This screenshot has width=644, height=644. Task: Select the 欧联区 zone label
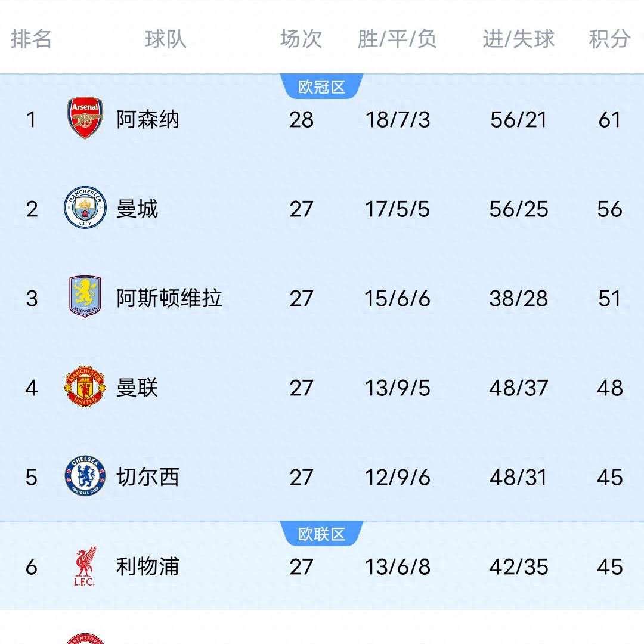[322, 534]
